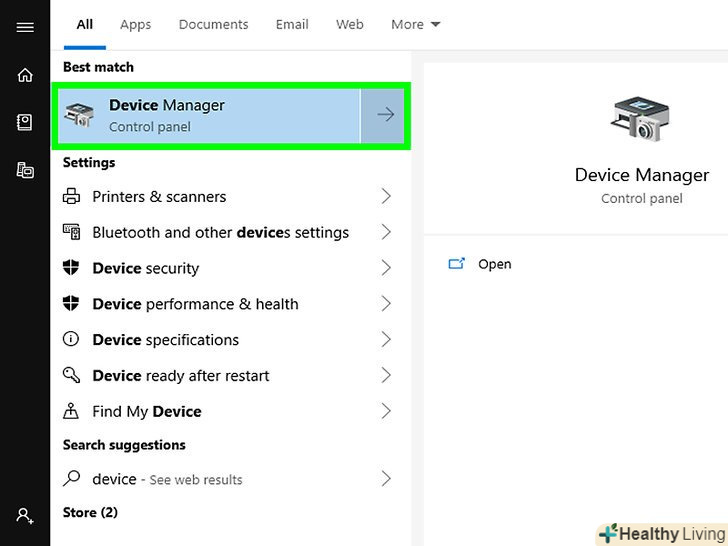
Task: Open the Device Manager best match result
Action: (209, 116)
